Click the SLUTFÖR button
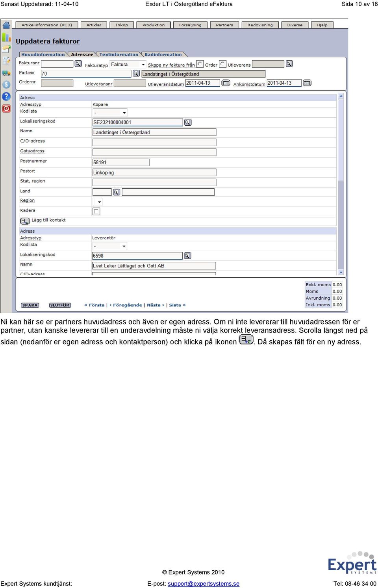Viewport: 378px width, 588px height. 60,305
